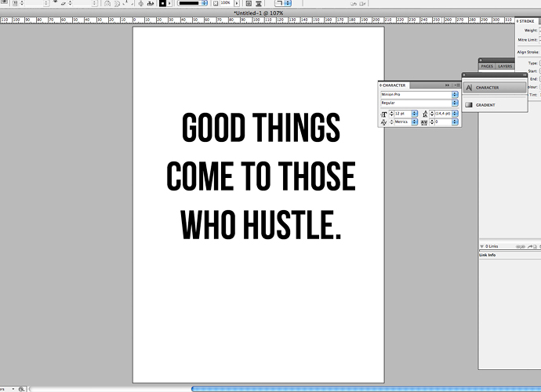Select the STROKE panel tab
Image resolution: width=541 pixels, height=392 pixels.
point(526,21)
